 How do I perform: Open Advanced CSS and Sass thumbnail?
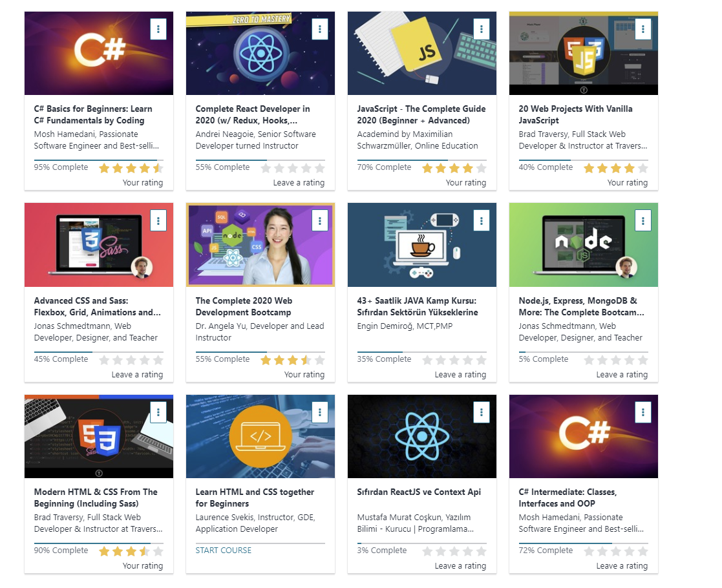[x=99, y=245]
